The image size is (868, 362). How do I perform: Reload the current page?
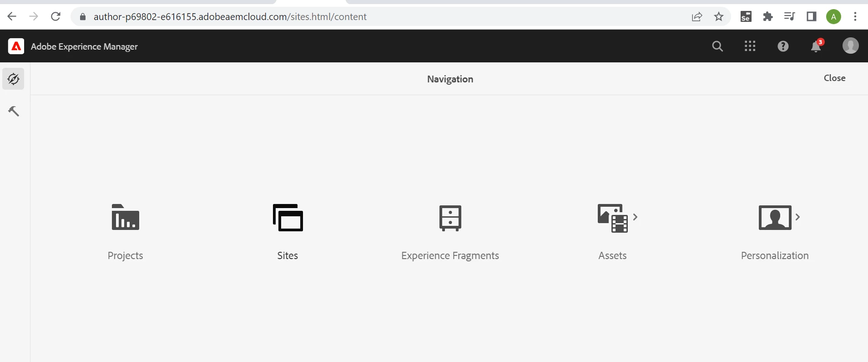tap(56, 17)
